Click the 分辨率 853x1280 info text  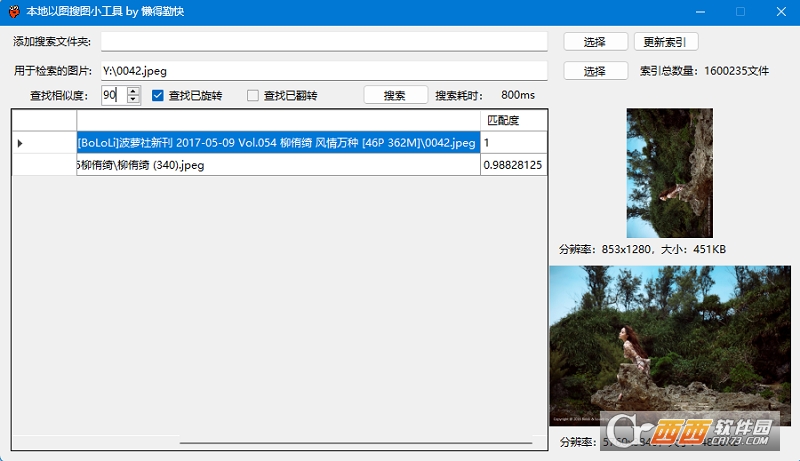click(x=642, y=249)
